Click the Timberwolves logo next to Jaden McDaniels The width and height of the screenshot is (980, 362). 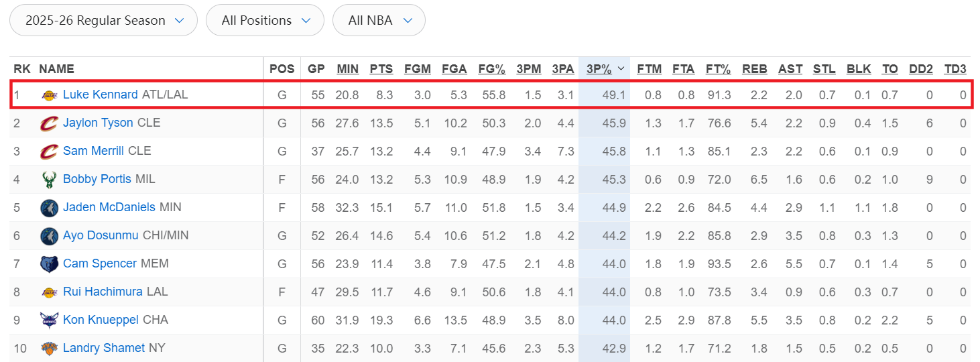tap(49, 208)
